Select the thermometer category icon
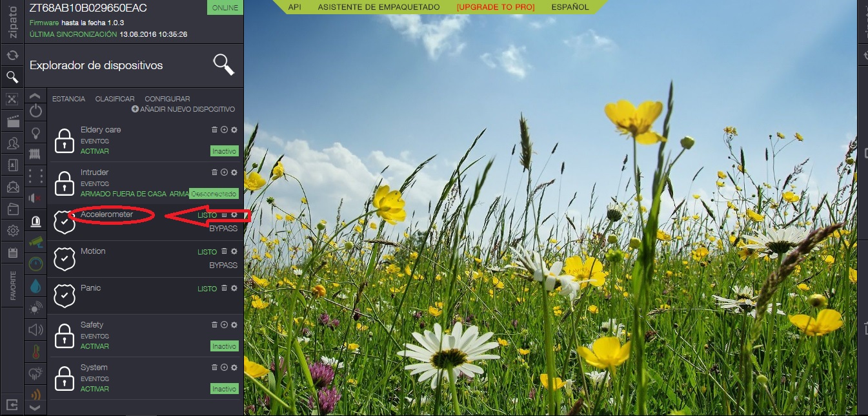The height and width of the screenshot is (416, 868). (x=35, y=351)
